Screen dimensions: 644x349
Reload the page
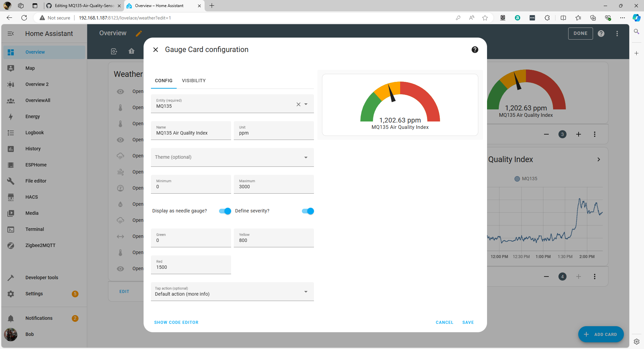click(24, 18)
